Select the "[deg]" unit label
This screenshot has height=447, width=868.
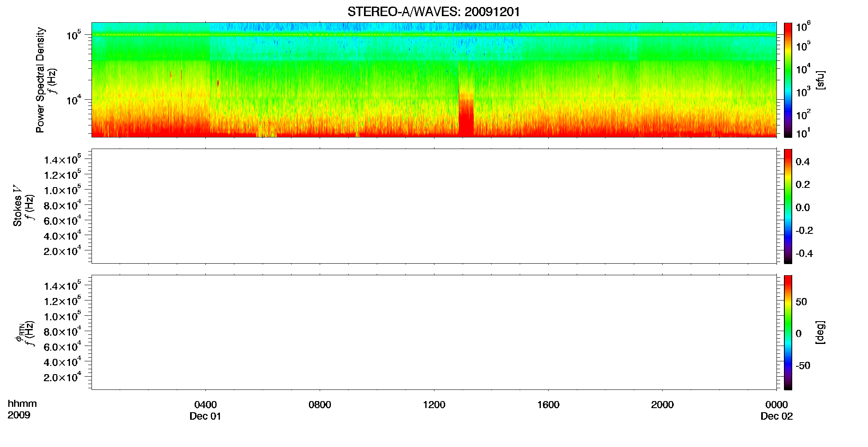(820, 332)
